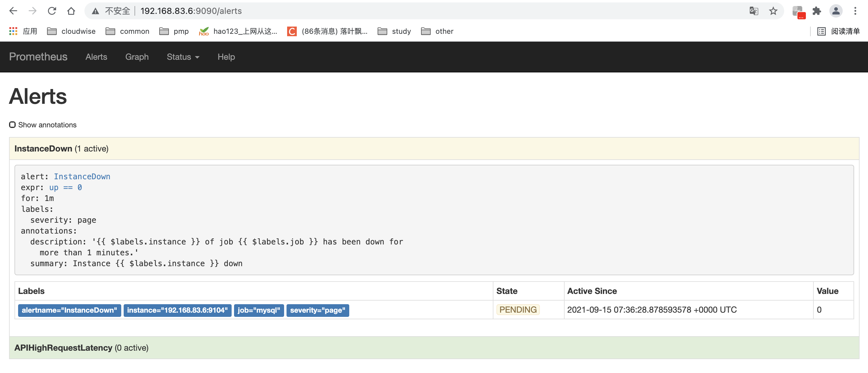Click the browser back arrow

13,11
